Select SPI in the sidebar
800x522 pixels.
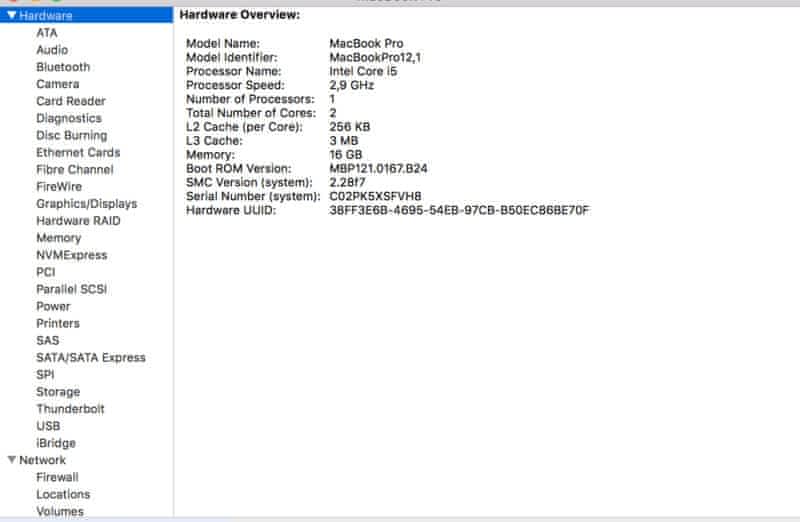tap(45, 375)
